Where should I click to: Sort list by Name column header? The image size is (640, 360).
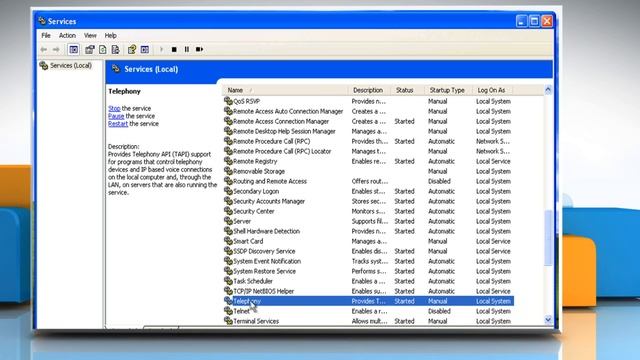(285, 90)
